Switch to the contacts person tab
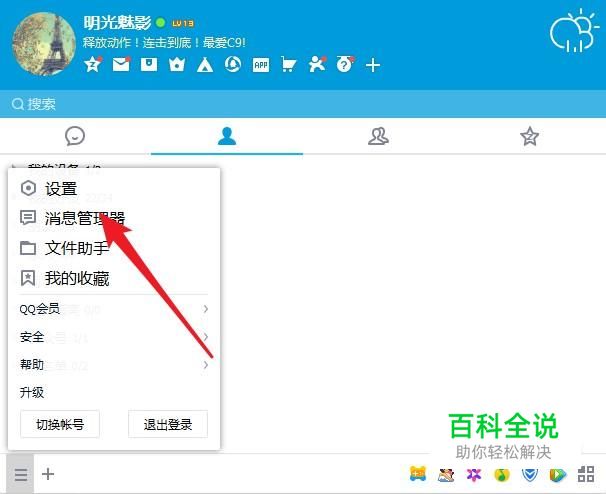The width and height of the screenshot is (606, 494). [227, 136]
